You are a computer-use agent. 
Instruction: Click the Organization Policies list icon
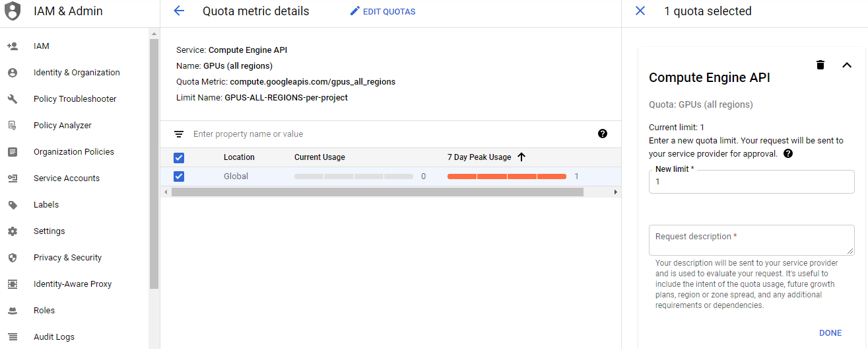point(12,152)
